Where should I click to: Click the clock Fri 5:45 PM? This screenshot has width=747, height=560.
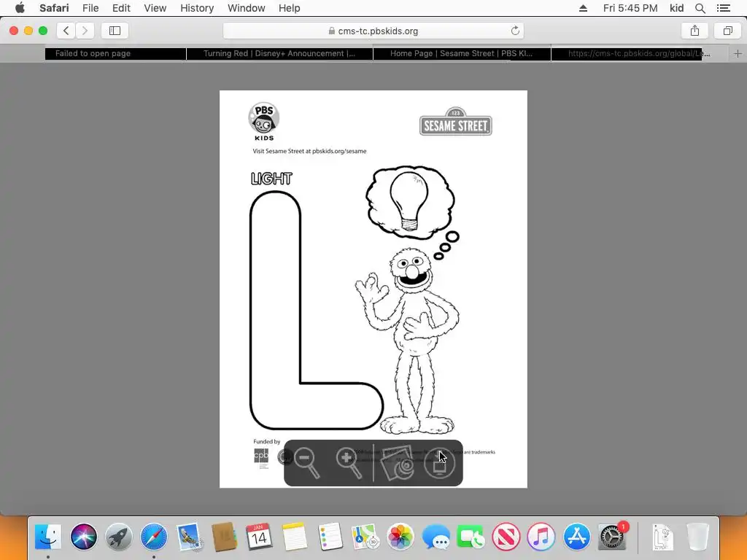(x=630, y=8)
